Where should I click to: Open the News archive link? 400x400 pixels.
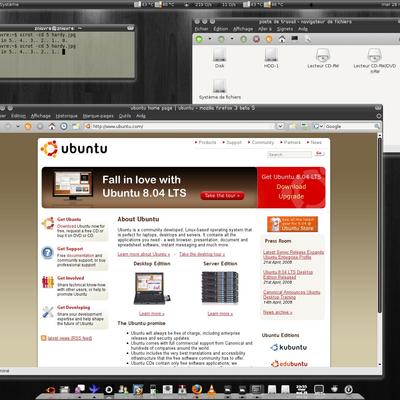point(277,312)
